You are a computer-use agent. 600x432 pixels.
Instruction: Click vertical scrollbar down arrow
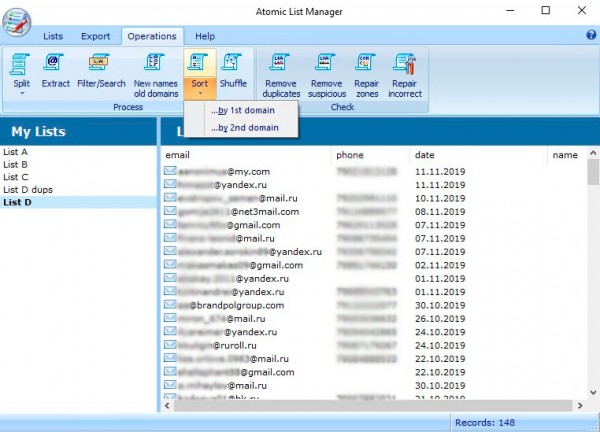click(593, 392)
